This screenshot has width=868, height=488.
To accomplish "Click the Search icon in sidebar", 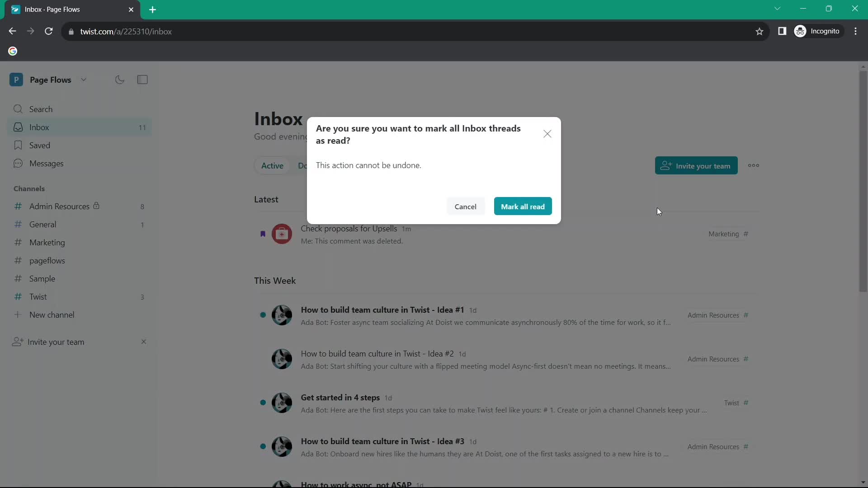I will click(18, 108).
